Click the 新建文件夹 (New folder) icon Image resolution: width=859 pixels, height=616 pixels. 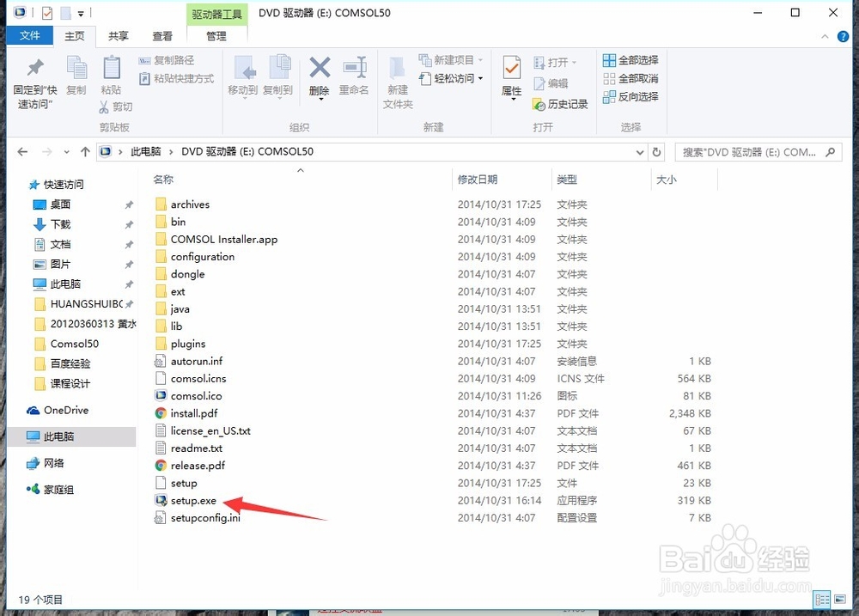point(397,69)
